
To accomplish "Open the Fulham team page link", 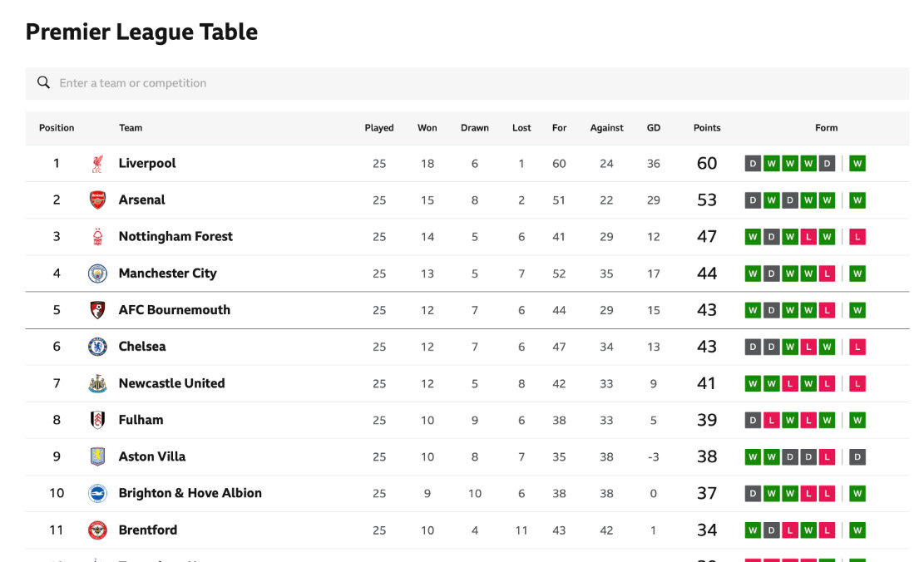I will (141, 420).
